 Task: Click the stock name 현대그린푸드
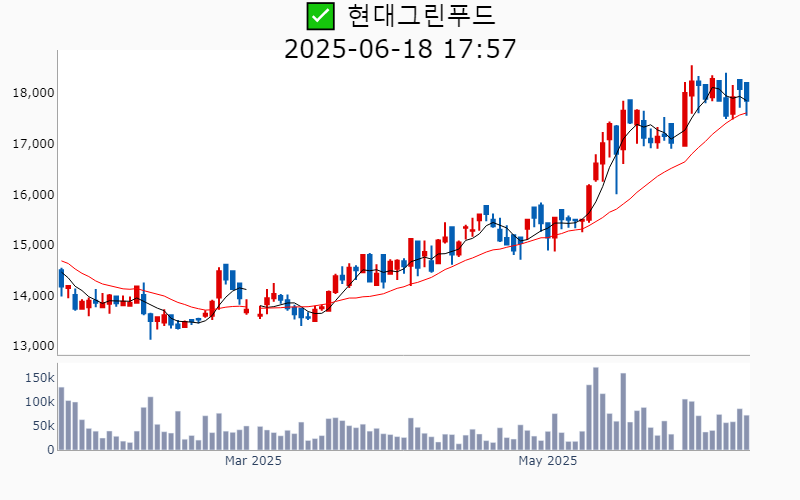click(421, 15)
